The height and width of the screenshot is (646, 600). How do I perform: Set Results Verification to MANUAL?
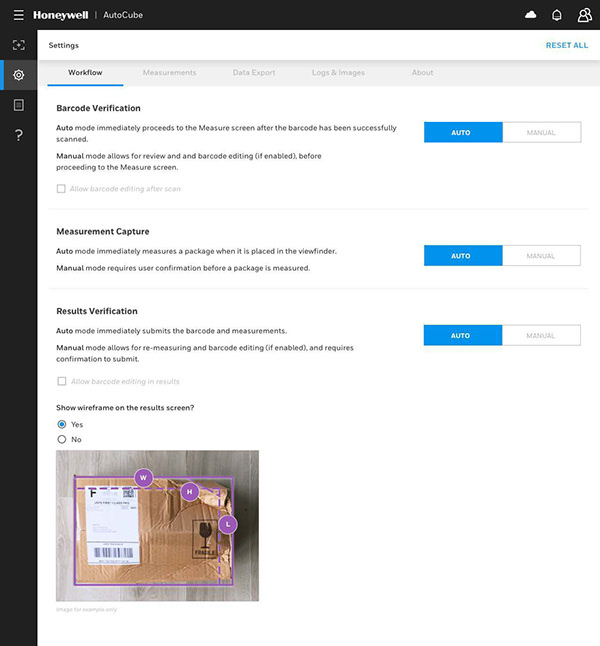[541, 335]
